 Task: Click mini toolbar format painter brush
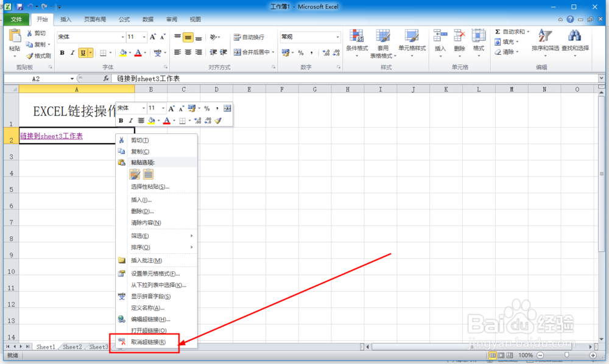(218, 121)
